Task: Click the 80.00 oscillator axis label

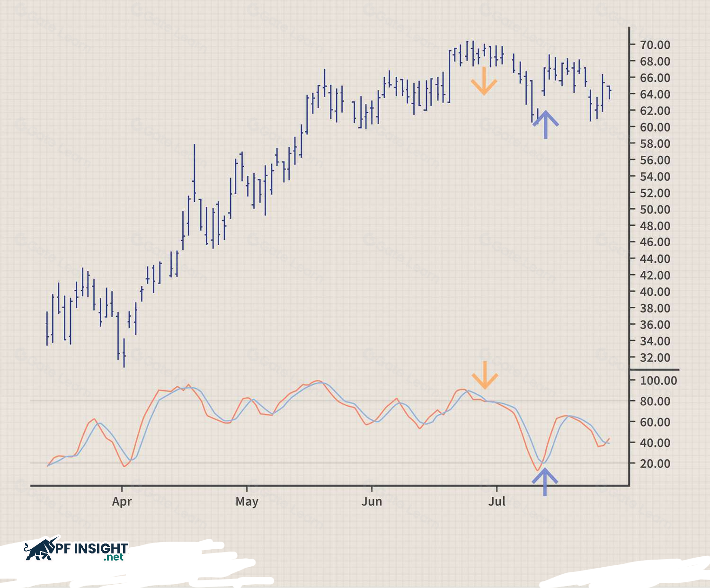Action: [x=655, y=401]
